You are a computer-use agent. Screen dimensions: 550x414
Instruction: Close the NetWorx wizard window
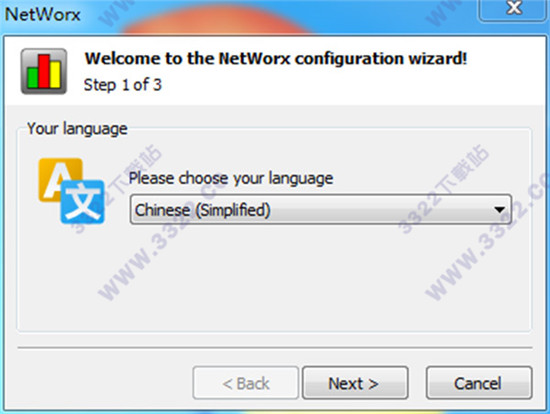pos(514,9)
